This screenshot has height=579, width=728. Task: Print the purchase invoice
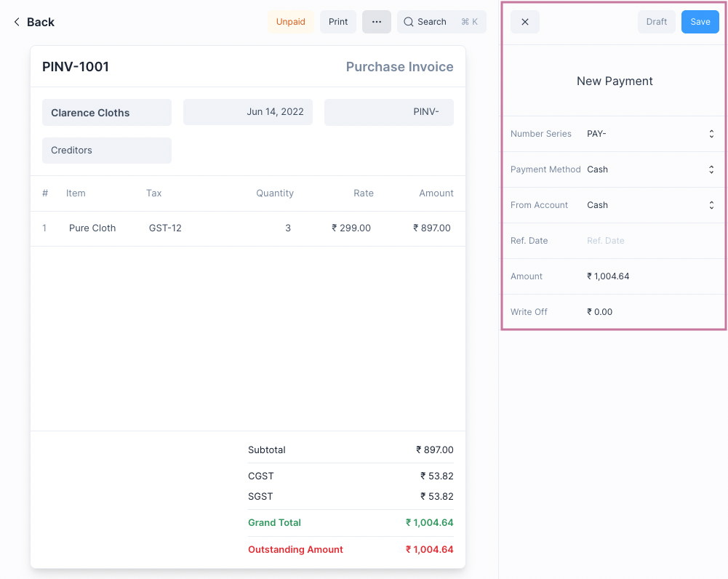338,22
